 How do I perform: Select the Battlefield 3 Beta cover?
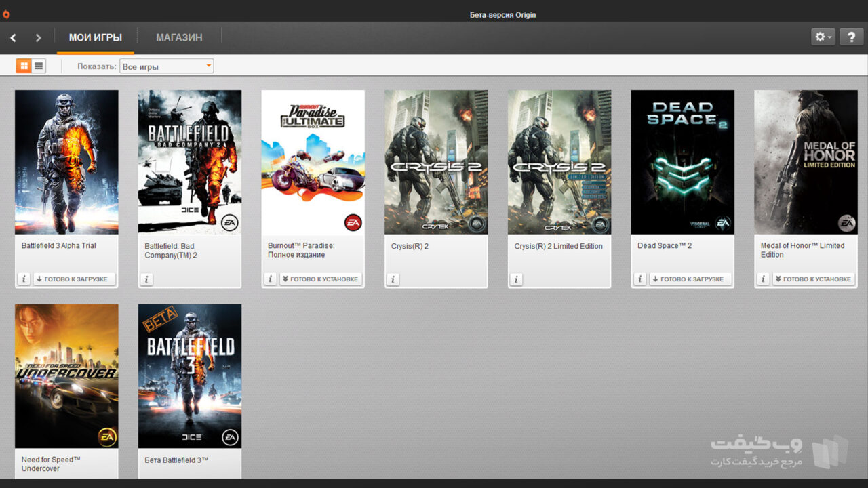tap(190, 375)
